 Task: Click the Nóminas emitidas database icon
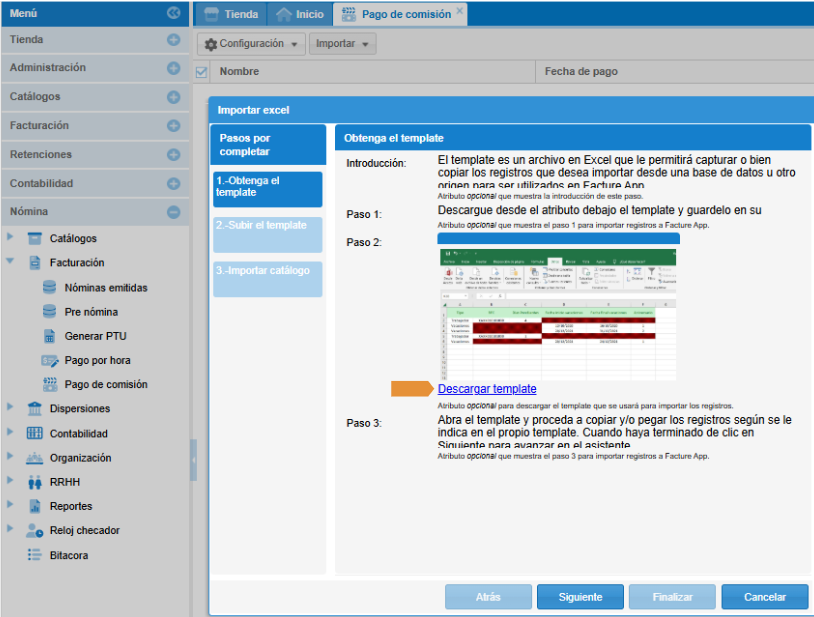coord(50,287)
